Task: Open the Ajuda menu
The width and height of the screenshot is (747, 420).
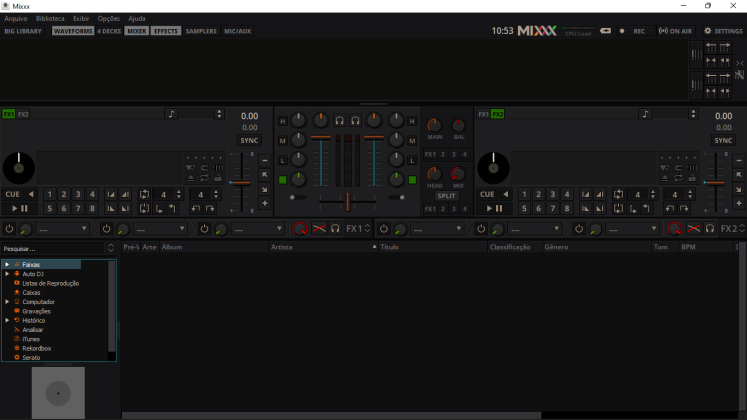Action: (137, 19)
